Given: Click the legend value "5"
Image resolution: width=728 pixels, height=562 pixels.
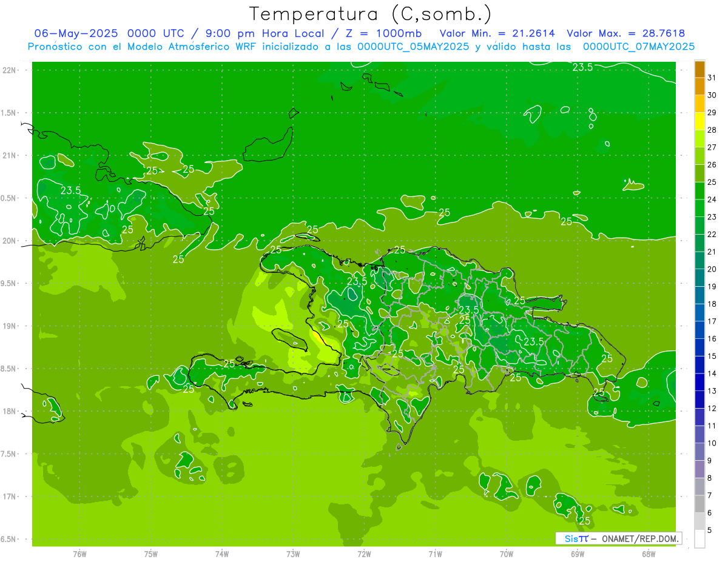Looking at the screenshot, I should [x=710, y=530].
